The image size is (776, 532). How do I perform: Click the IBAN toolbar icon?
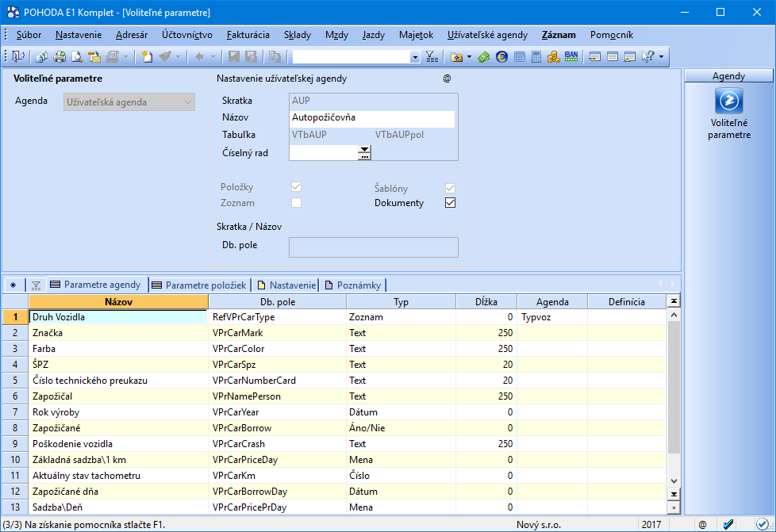coord(571,57)
